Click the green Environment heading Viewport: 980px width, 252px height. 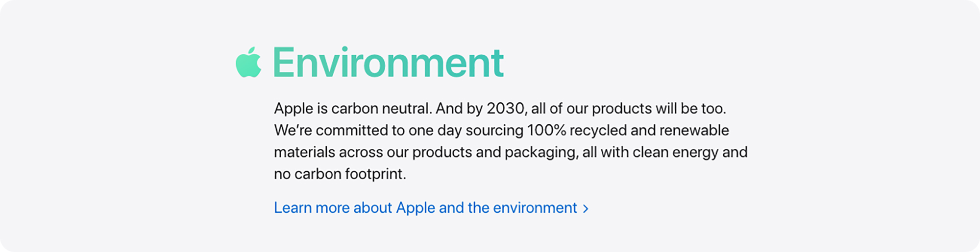(x=388, y=62)
